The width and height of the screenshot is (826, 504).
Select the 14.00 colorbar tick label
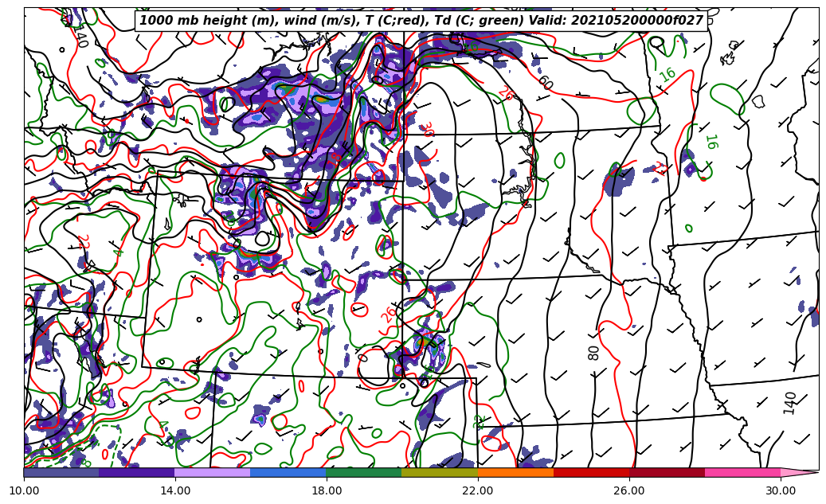[x=175, y=491]
